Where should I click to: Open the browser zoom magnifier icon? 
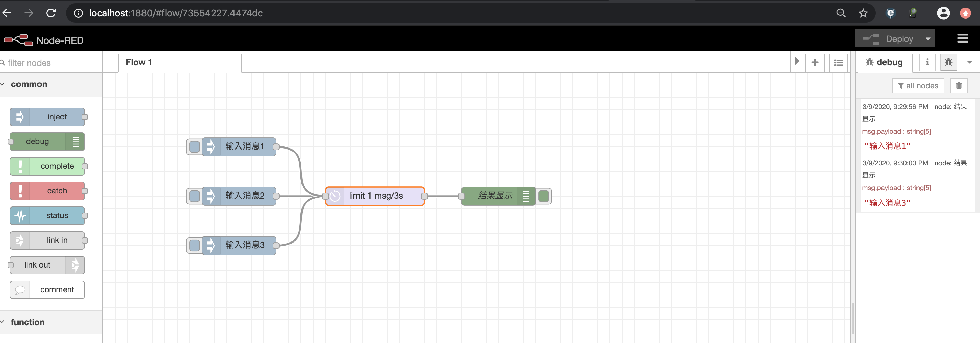pos(841,13)
